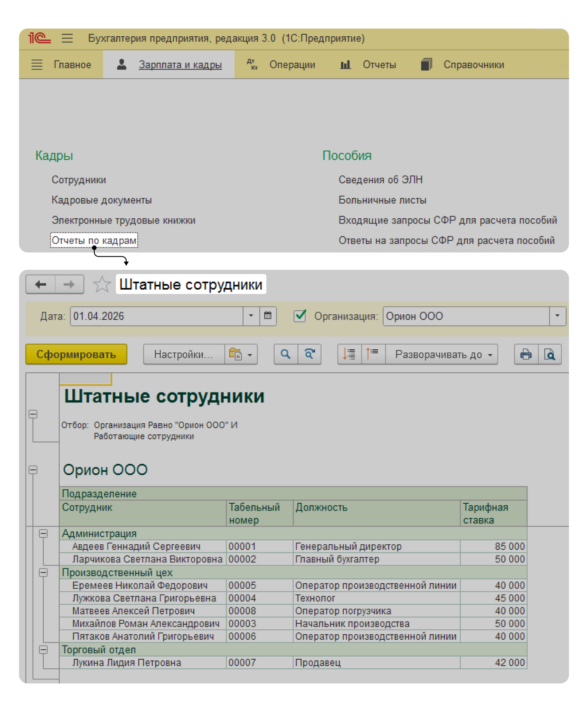Print the report with printer icon
This screenshot has width=588, height=712.
[x=526, y=354]
